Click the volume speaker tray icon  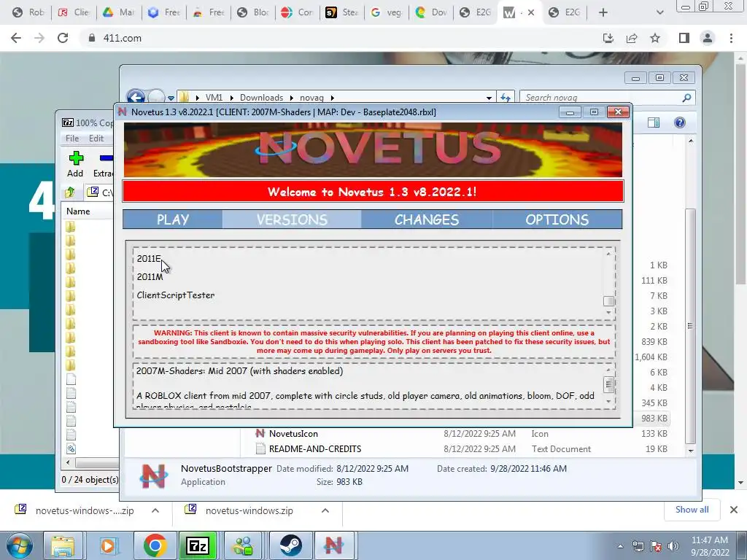click(673, 546)
